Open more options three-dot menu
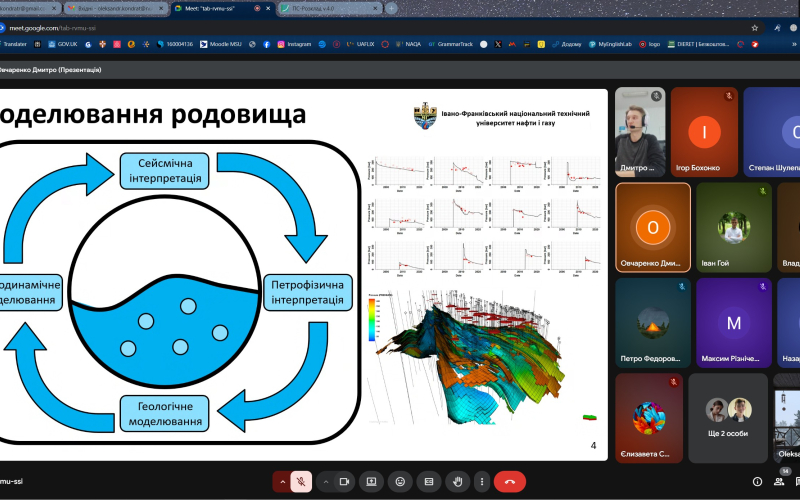The height and width of the screenshot is (500, 800). click(x=481, y=482)
